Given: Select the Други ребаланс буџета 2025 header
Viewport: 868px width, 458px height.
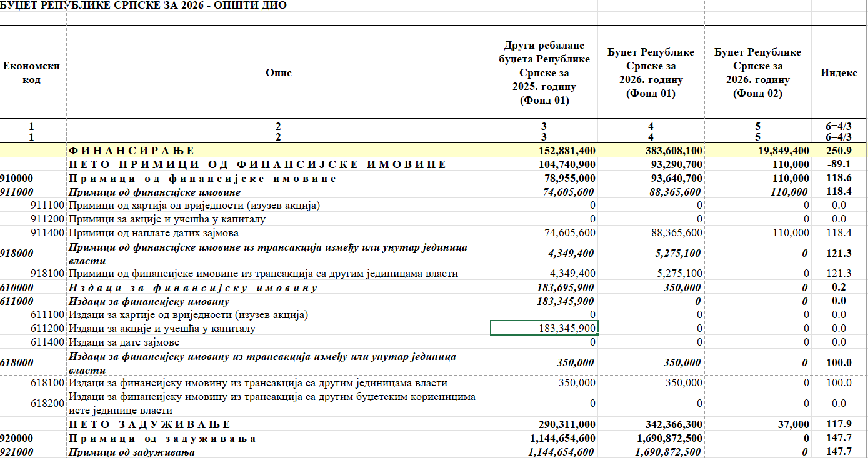Looking at the screenshot, I should 544,72.
